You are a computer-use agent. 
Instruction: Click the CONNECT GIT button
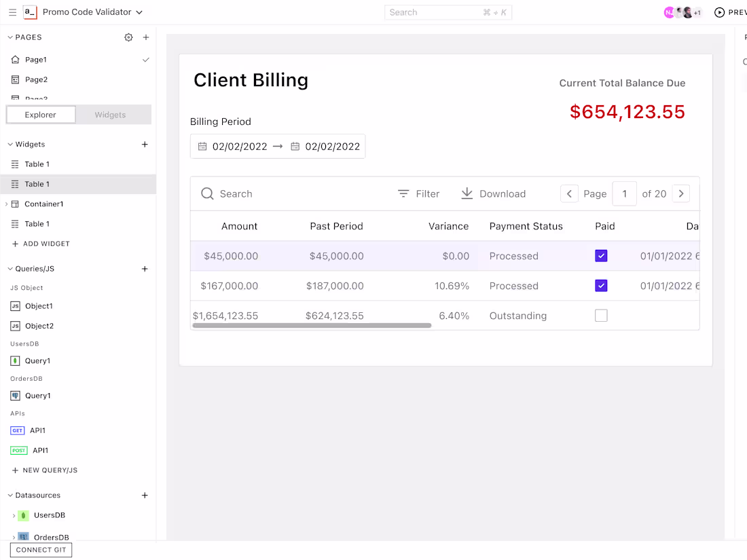click(x=41, y=550)
